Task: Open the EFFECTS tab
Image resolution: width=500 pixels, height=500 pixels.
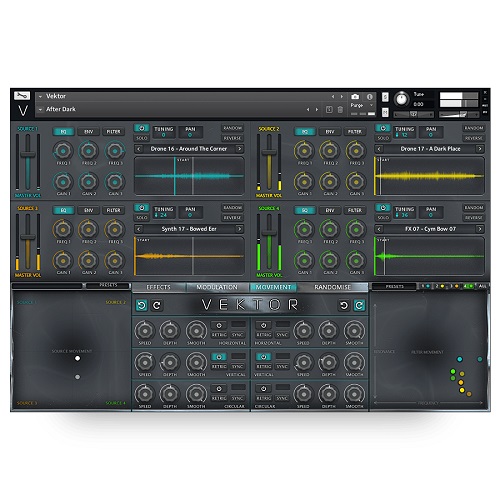Action: (159, 287)
